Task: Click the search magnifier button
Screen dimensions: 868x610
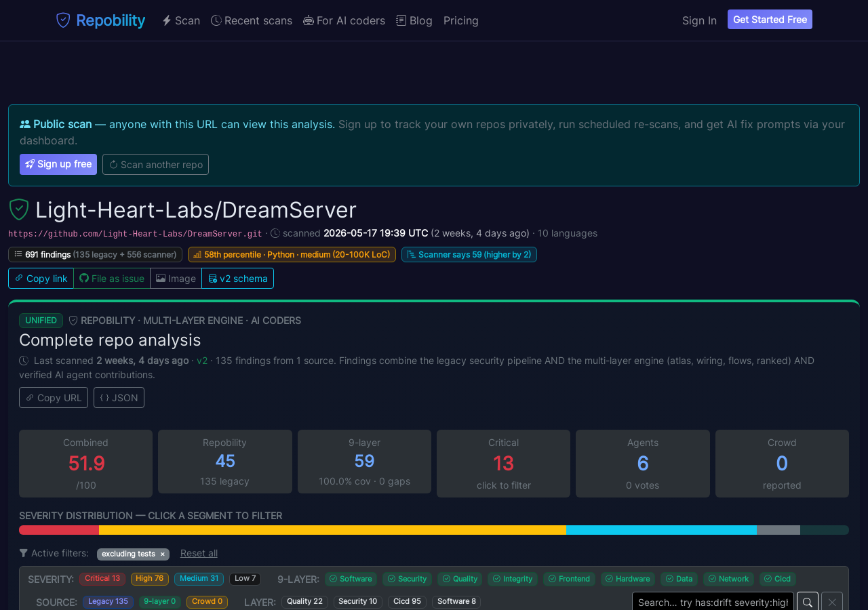Action: pos(808,602)
